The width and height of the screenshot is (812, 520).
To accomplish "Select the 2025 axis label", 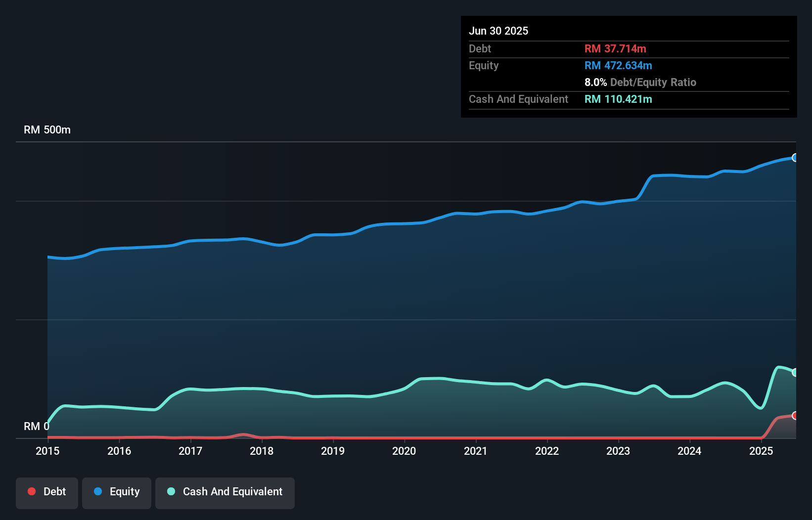I will click(761, 451).
